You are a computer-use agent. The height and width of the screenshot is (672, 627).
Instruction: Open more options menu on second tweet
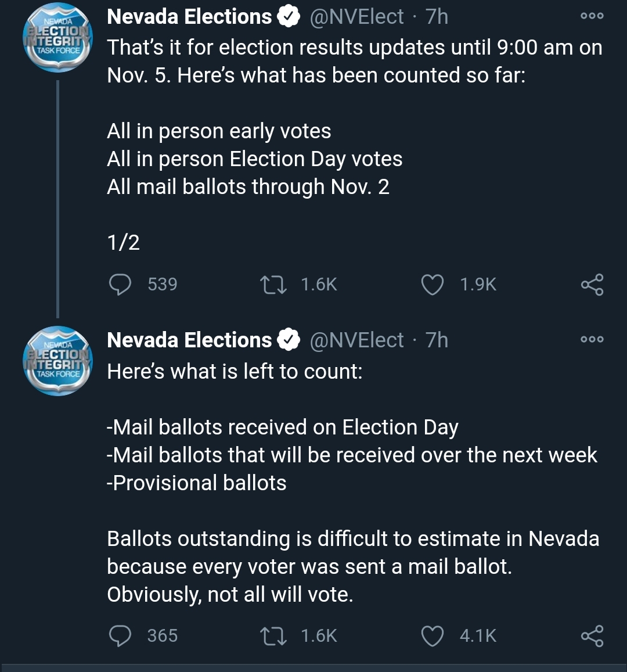point(592,339)
